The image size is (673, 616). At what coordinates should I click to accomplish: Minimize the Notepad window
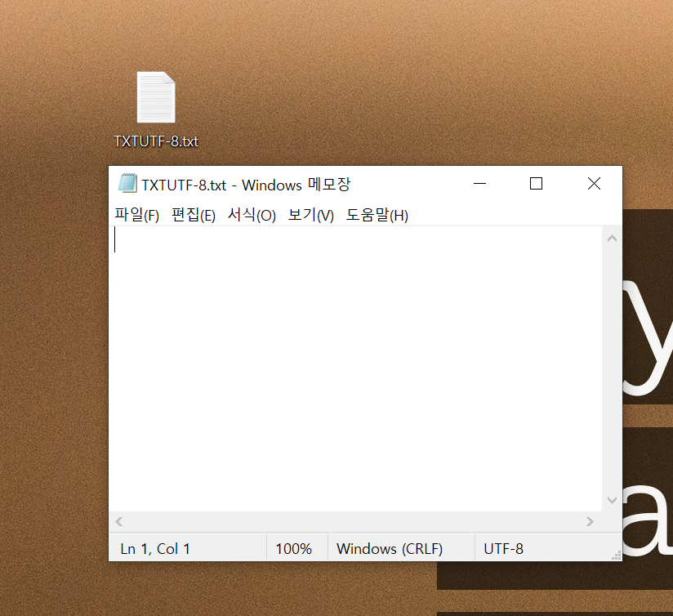[x=479, y=184]
